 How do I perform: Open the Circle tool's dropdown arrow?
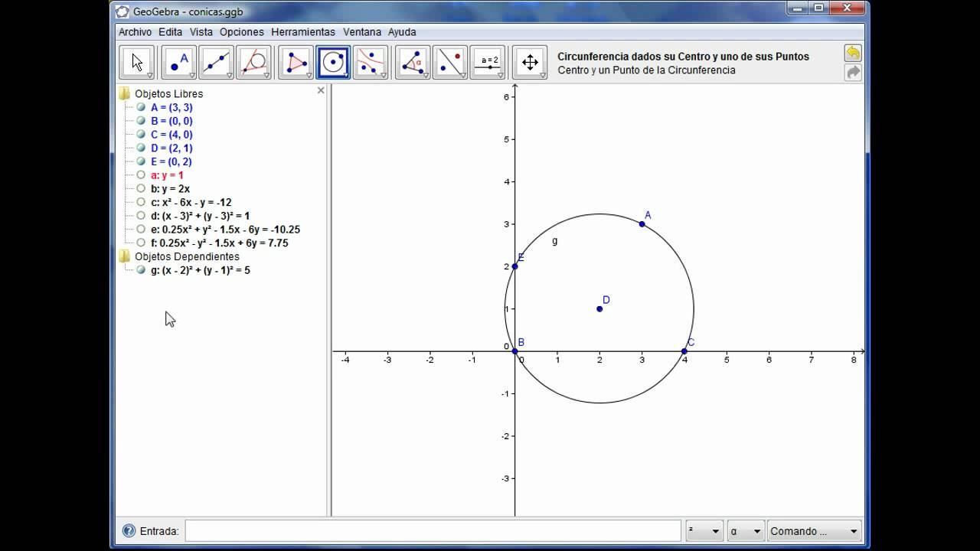[346, 75]
